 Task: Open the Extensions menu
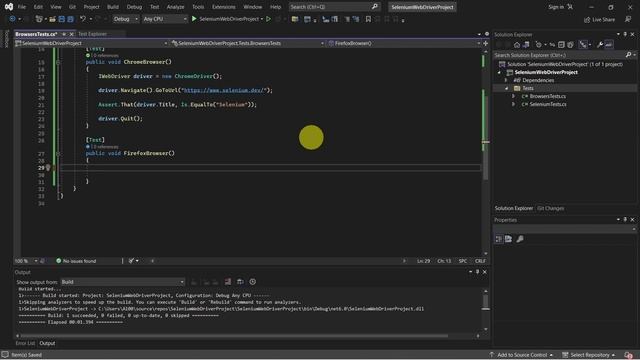(223, 7)
